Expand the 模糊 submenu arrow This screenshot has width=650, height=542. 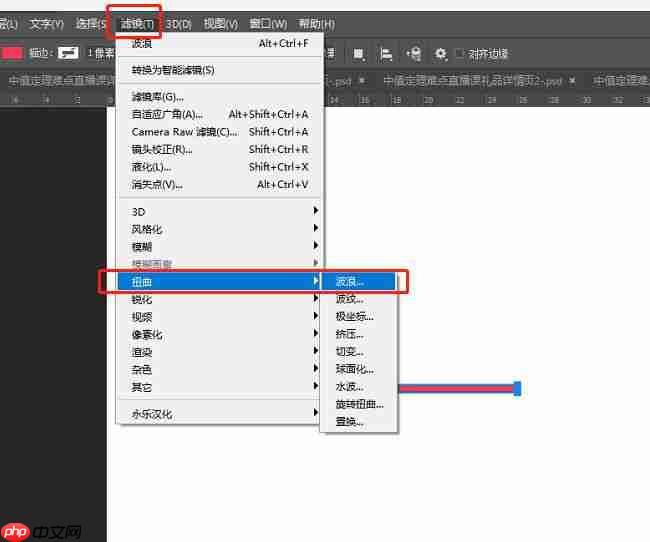click(x=315, y=245)
